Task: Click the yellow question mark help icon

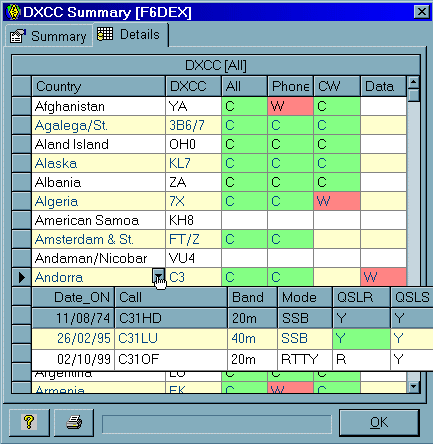Action: 29,422
